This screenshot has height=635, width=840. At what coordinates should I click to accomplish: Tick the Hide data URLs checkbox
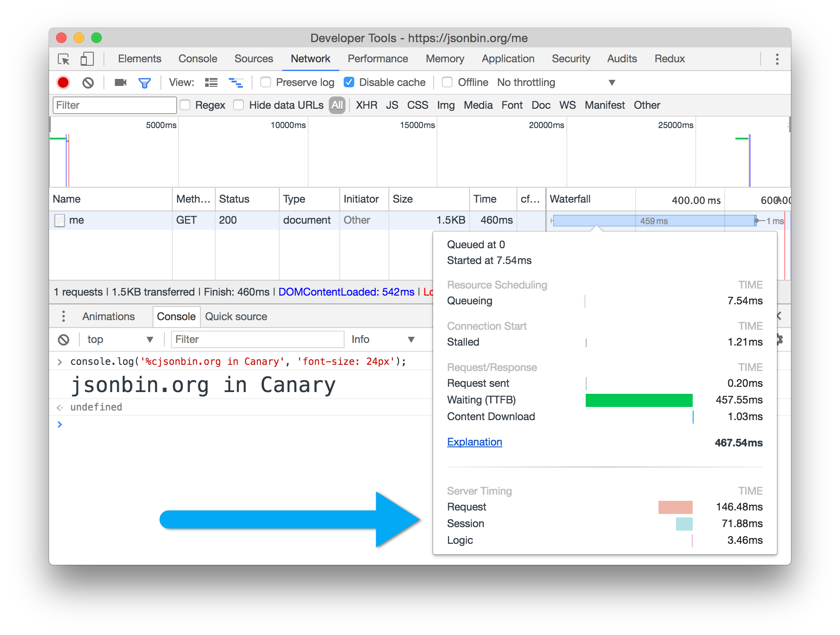point(238,105)
